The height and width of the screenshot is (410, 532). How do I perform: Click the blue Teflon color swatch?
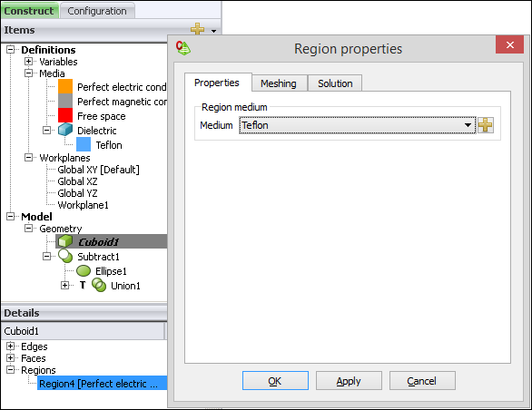84,144
